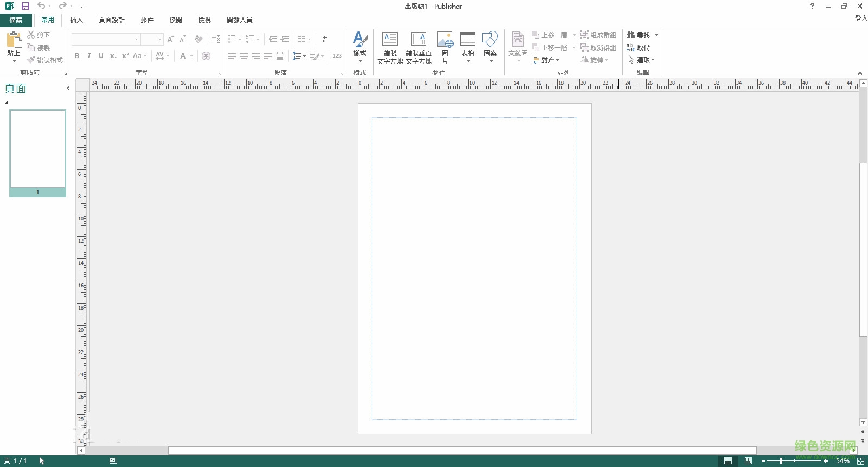Open the Insert (插入) ribbon tab
The width and height of the screenshot is (868, 467).
(76, 20)
